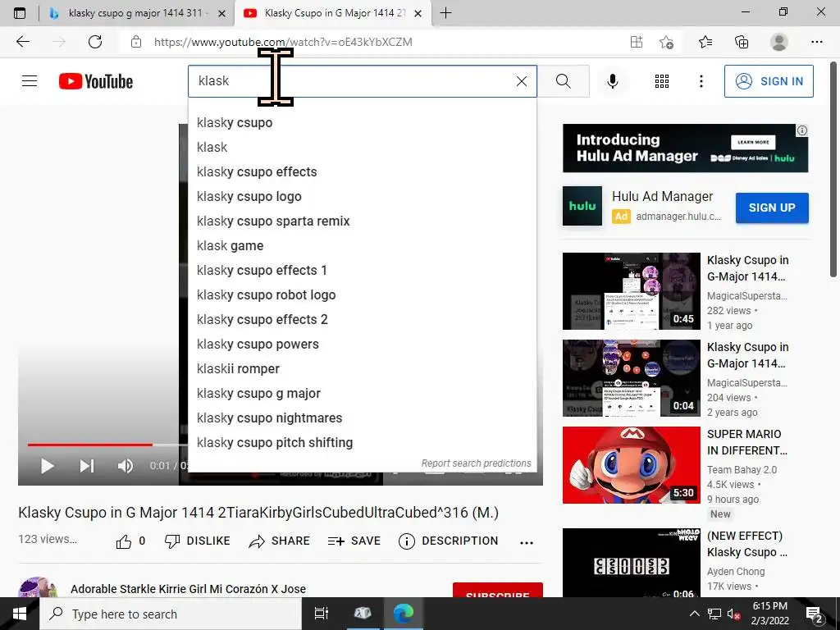
Task: Choose suggestion 'klasky csupo effects 1'
Action: 362,271
